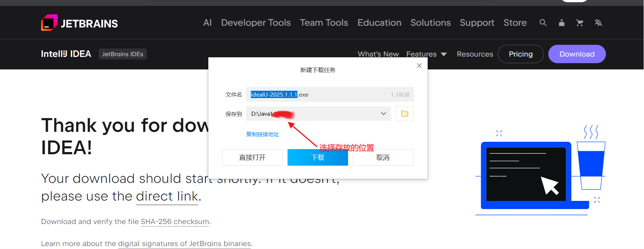Close the new download task dialog
Image resolution: width=644 pixels, height=249 pixels.
(419, 65)
